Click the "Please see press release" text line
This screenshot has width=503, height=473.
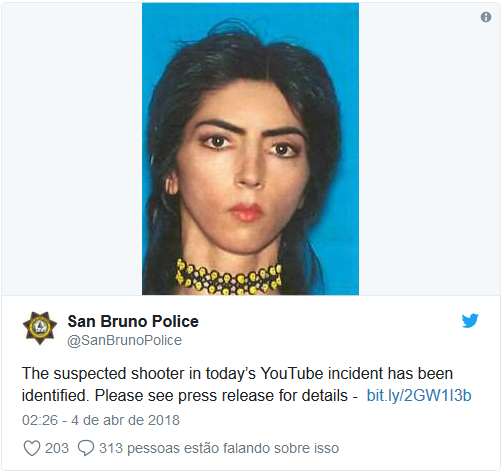[x=189, y=396]
